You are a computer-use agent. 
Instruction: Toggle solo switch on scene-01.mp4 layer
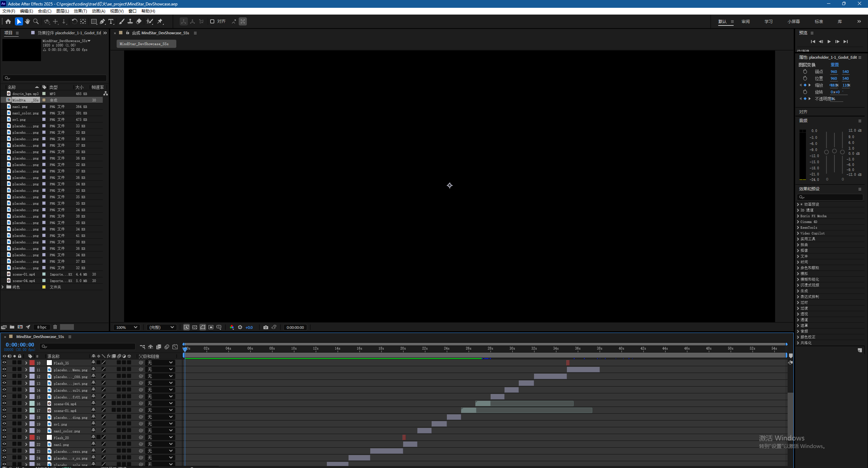15,410
